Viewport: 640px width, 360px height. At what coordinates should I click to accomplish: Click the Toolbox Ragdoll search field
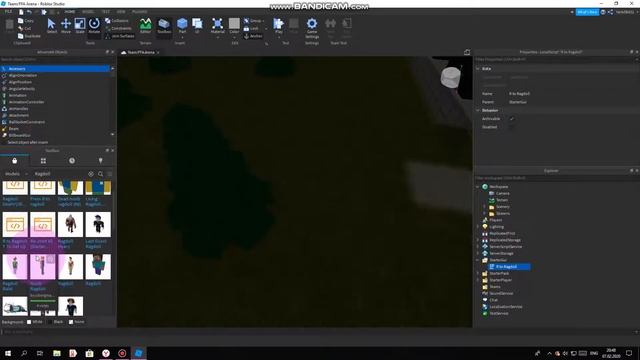coord(59,174)
